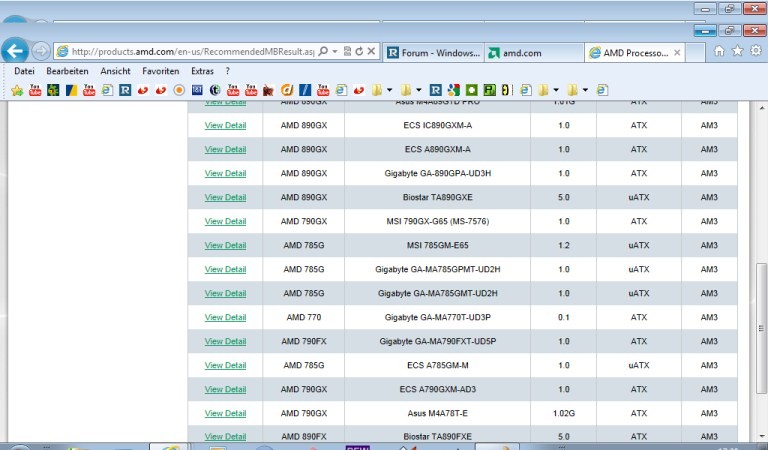The height and width of the screenshot is (450, 768).
Task: View Detail for MSI 785GM-E65
Action: click(225, 245)
